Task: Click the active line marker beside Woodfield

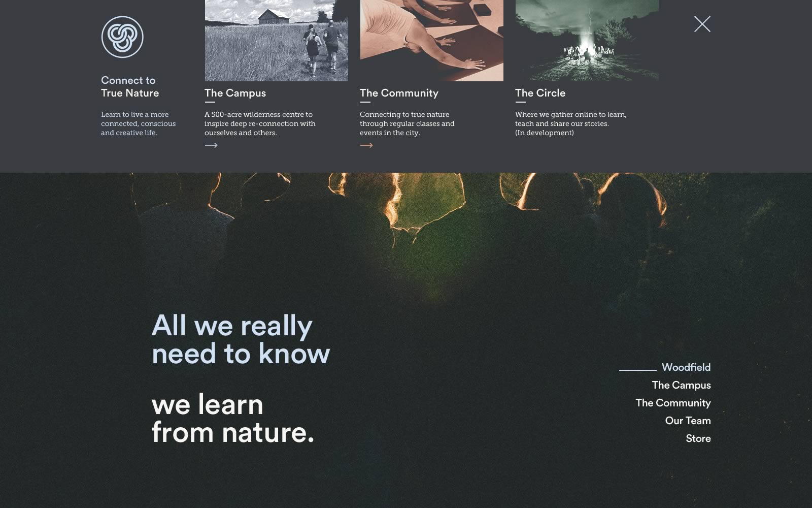Action: (638, 370)
